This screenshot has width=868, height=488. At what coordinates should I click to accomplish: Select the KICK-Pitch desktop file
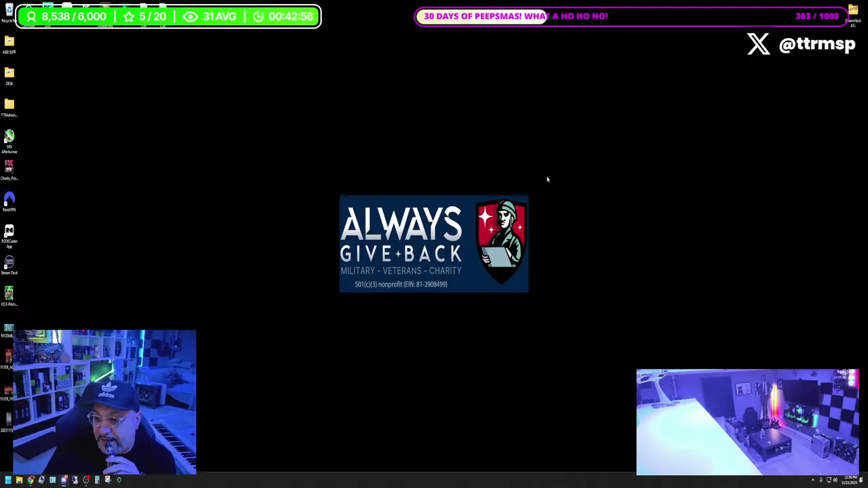[x=9, y=296]
